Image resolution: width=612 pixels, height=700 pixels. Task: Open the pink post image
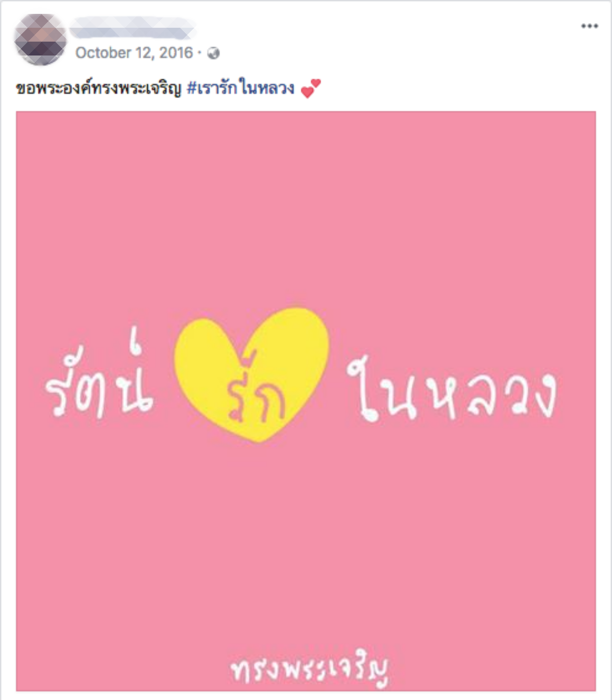(x=306, y=401)
